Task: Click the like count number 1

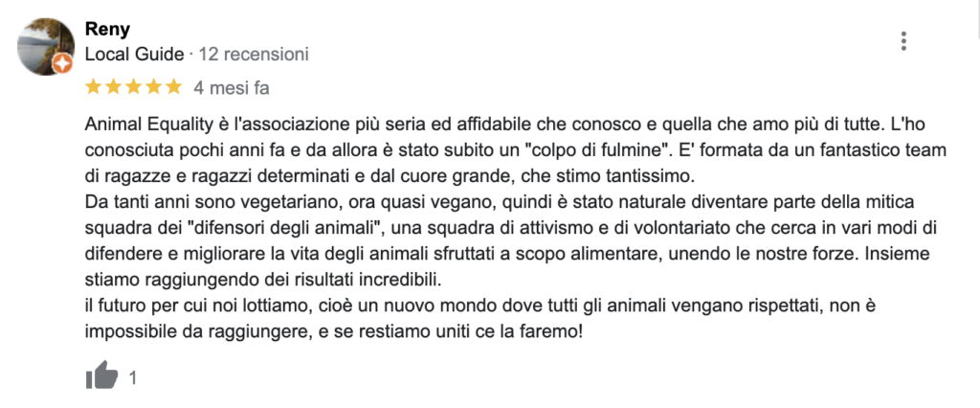Action: point(132,377)
